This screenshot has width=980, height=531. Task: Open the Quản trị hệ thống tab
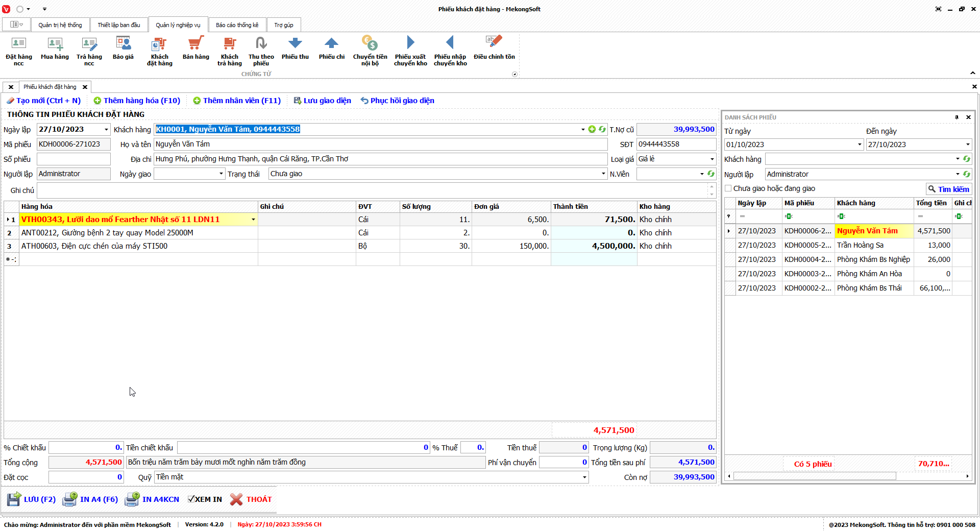point(60,25)
